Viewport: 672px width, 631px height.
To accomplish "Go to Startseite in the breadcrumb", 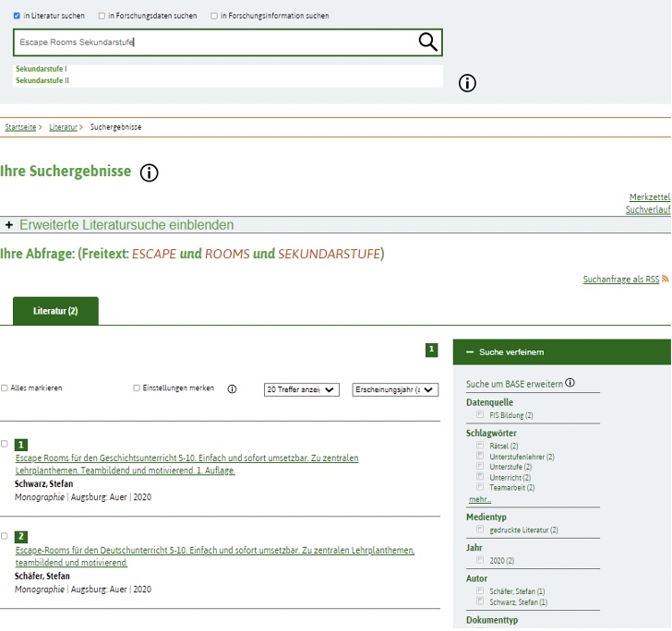I will point(20,126).
